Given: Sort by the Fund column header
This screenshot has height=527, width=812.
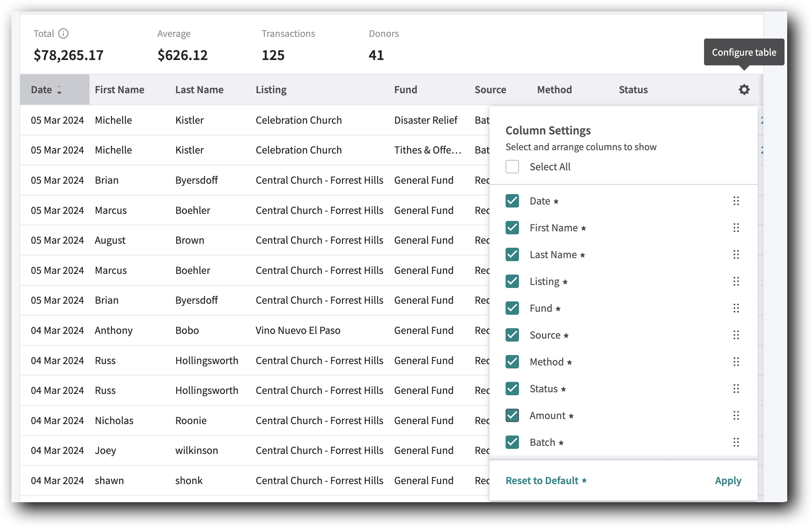Looking at the screenshot, I should (406, 90).
